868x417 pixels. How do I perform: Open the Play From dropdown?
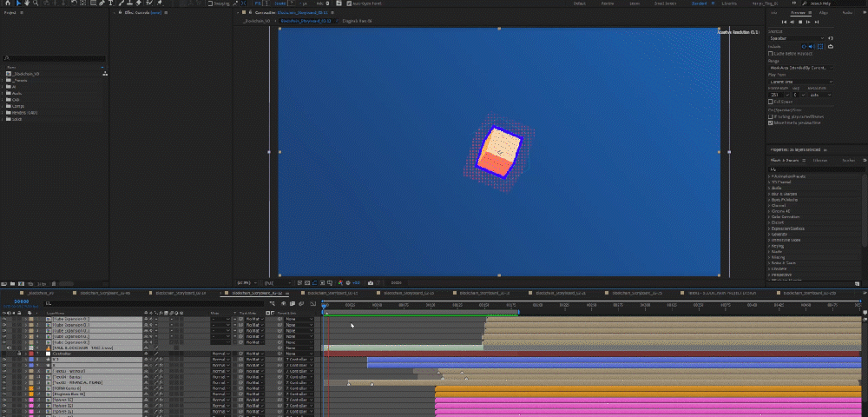pyautogui.click(x=799, y=82)
